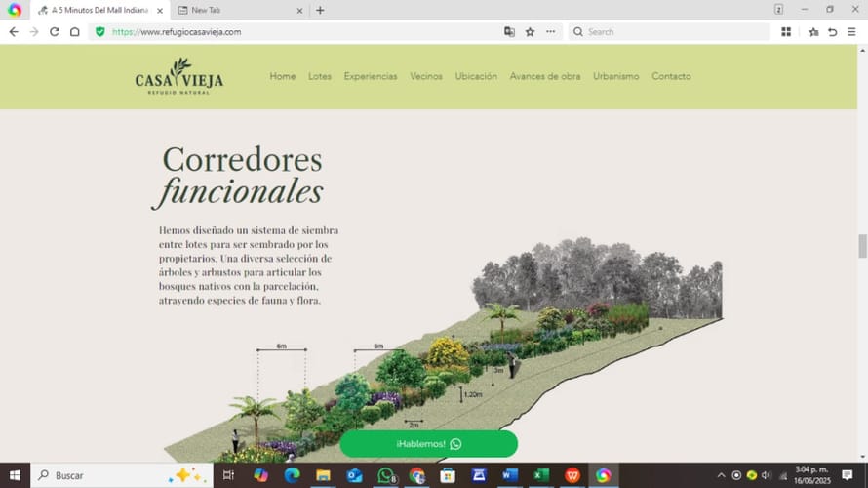Open the notification center icon
The width and height of the screenshot is (868, 488).
coord(847,475)
